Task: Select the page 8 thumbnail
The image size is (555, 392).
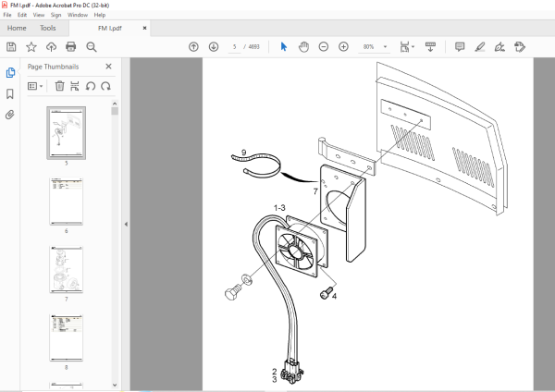Action: click(x=67, y=337)
